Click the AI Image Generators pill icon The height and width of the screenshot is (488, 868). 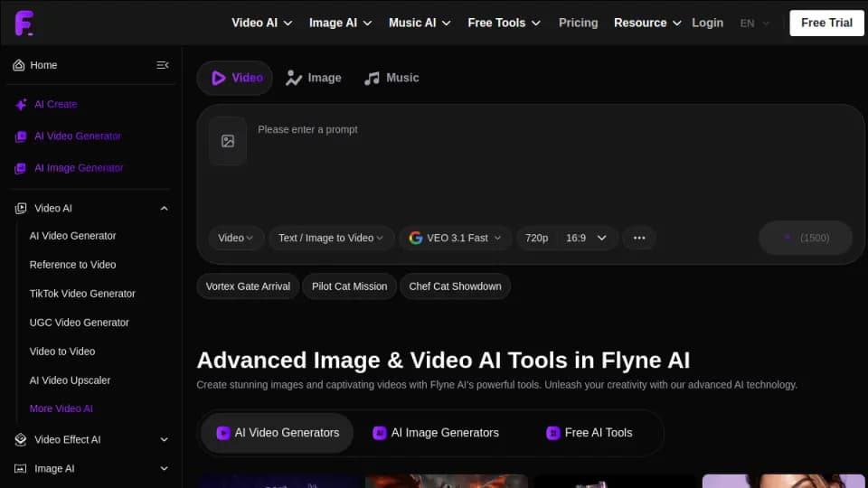(379, 433)
